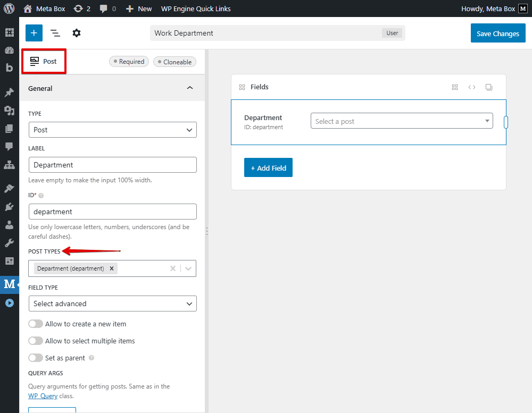Click the blue add field plus icon
This screenshot has width=532, height=413.
(34, 33)
